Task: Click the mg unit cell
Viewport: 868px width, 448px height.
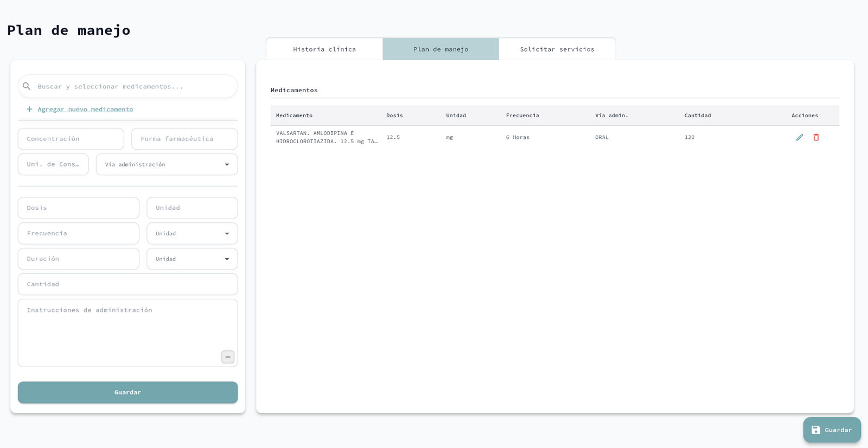Action: [450, 137]
